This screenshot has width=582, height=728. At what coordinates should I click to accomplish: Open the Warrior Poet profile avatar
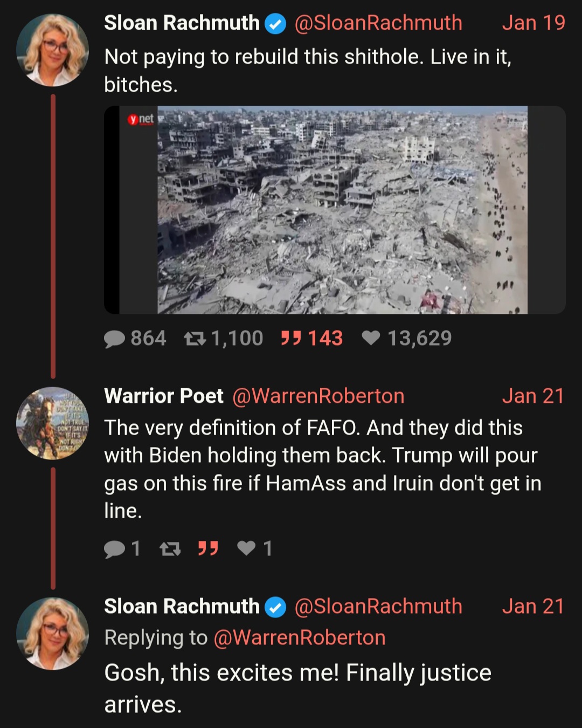53,423
